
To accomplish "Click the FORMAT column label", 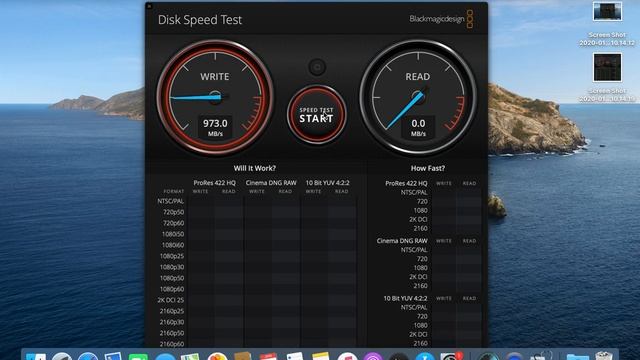I will click(173, 191).
